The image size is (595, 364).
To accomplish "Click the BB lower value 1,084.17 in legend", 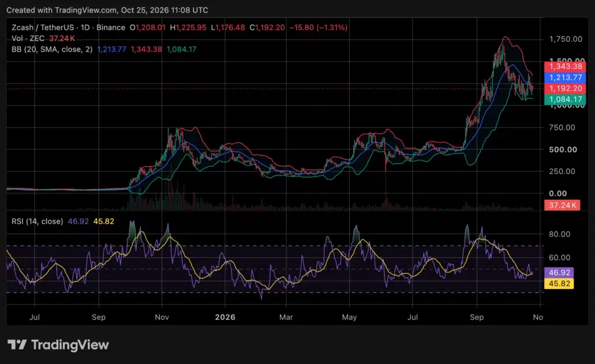I will (x=181, y=49).
